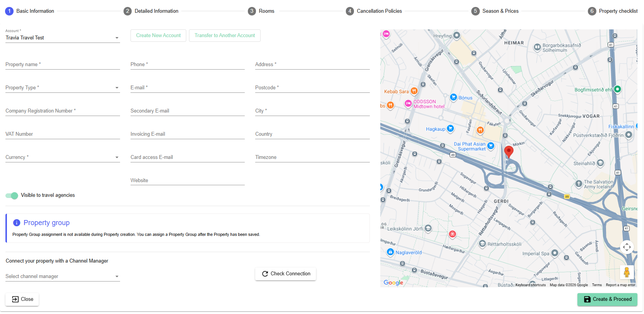Focus the City field
The height and width of the screenshot is (314, 644).
point(313,111)
